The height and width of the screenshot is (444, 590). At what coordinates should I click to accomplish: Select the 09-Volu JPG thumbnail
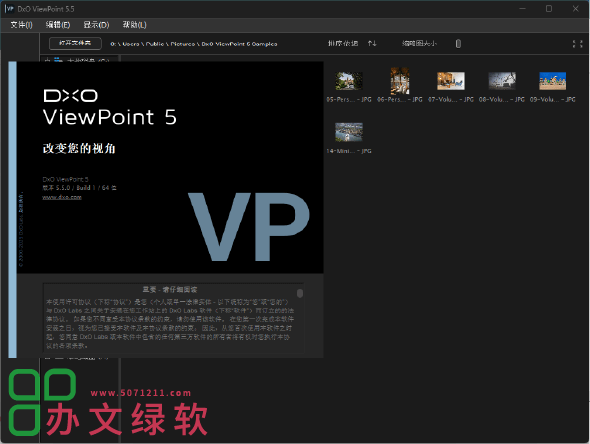click(x=552, y=81)
